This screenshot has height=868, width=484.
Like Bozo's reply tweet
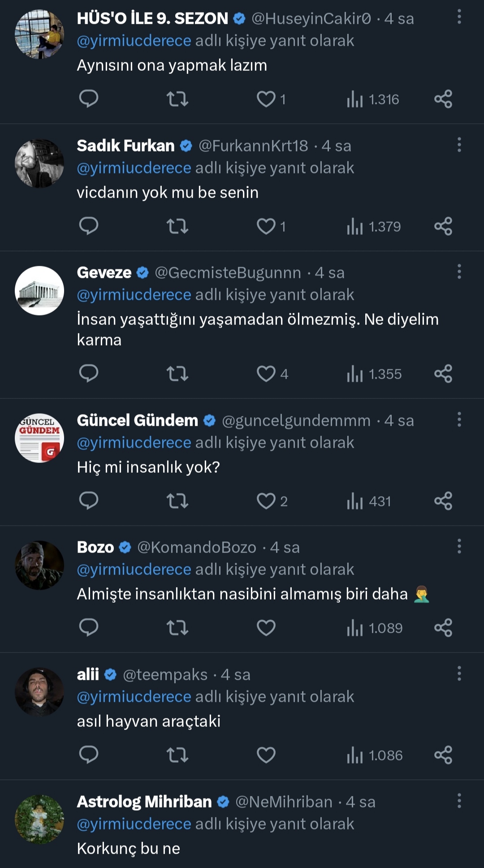point(266,627)
